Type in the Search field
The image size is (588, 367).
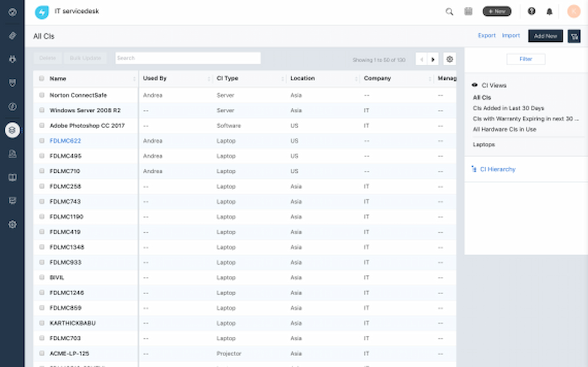(188, 58)
